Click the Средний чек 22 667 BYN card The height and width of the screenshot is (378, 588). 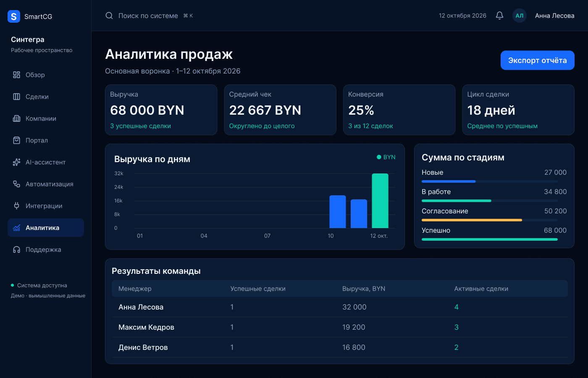280,110
